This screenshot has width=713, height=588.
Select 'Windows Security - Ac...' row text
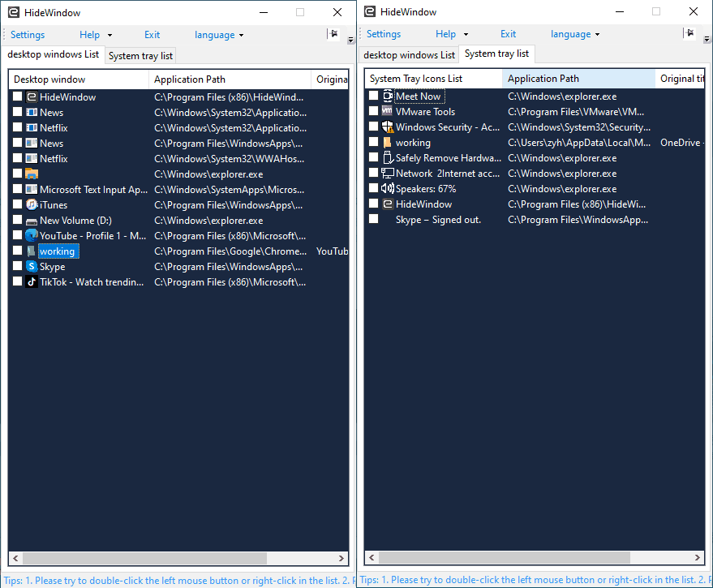pos(448,127)
